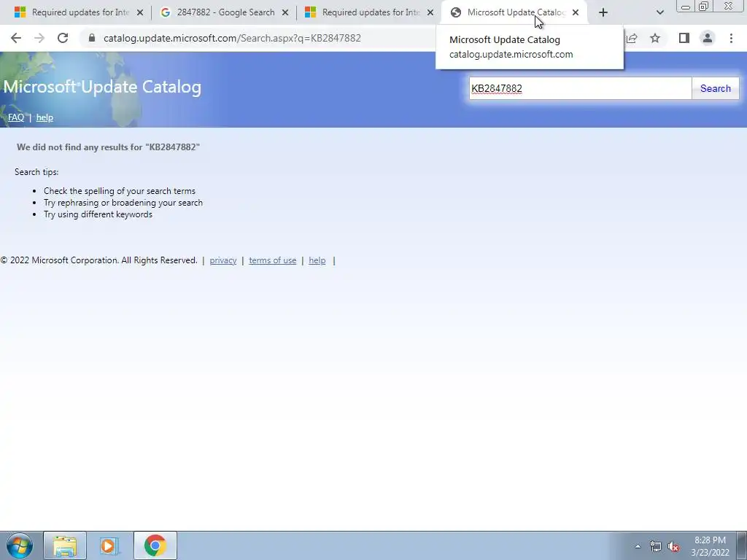
Task: Go back using the browser back arrow
Action: point(16,38)
